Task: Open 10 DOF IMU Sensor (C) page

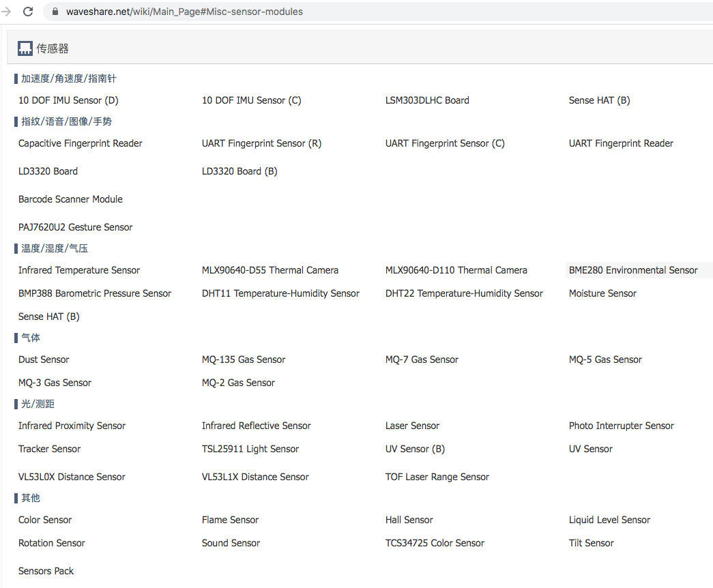Action: tap(252, 100)
